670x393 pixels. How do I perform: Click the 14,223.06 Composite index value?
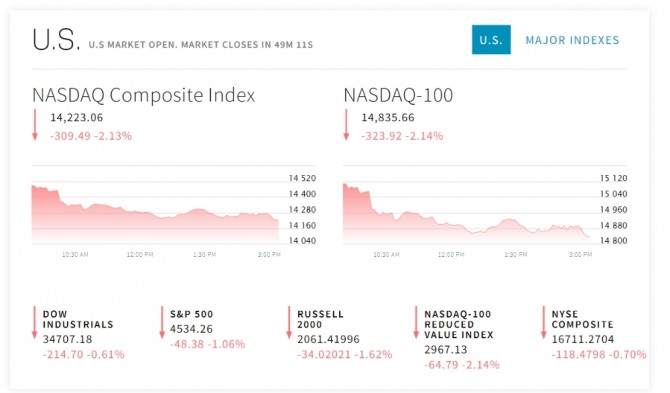click(77, 117)
